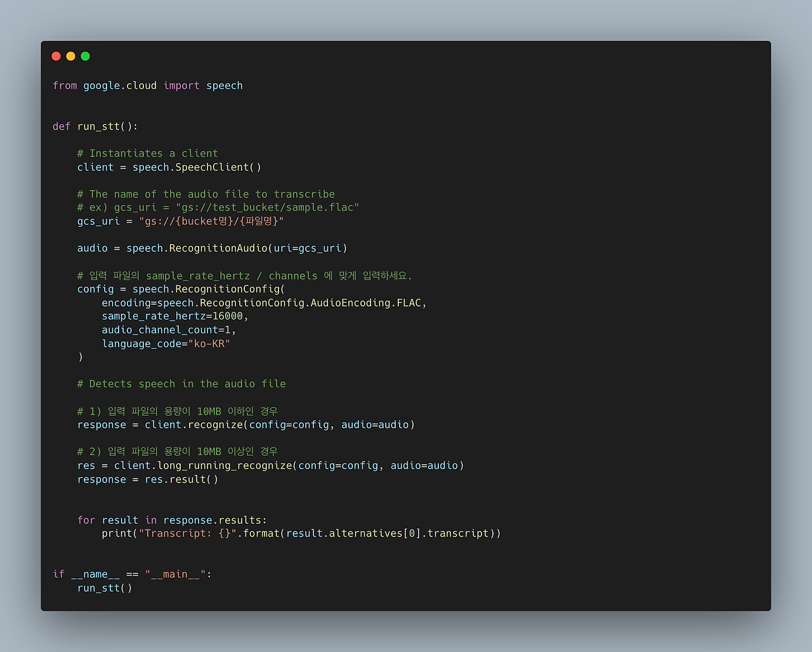Click the final run_stt() call
The image size is (812, 652).
[105, 587]
